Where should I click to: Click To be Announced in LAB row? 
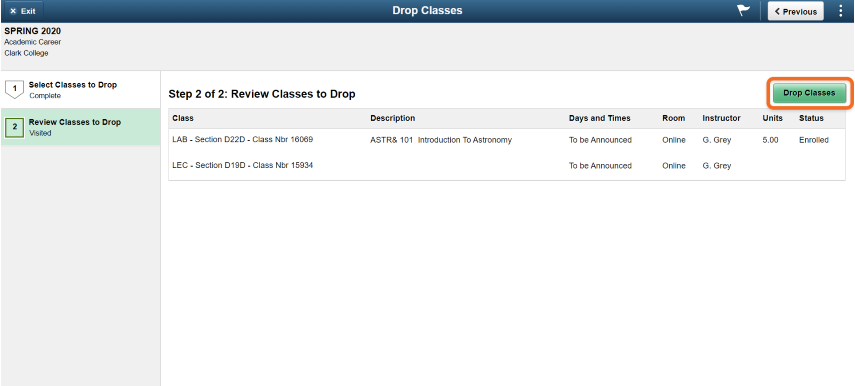click(x=600, y=140)
